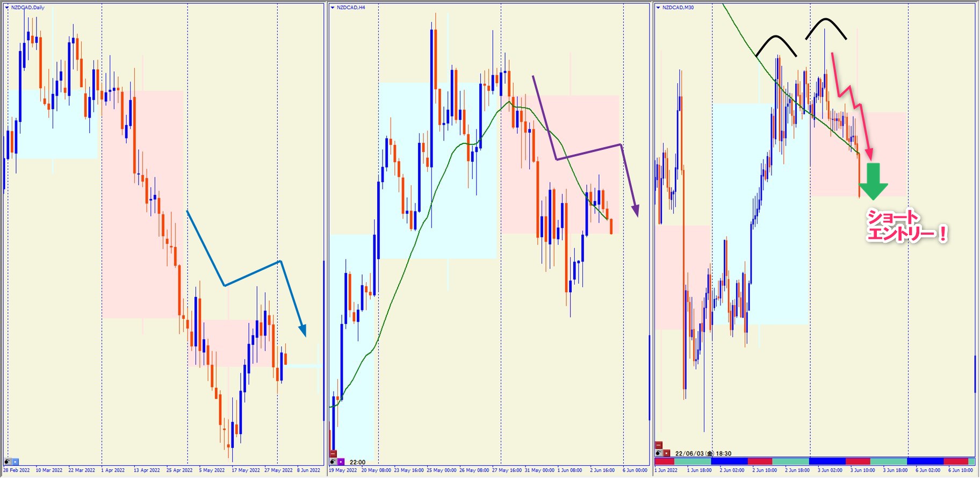Open the NZDCAD,Daily chart dropdown arrow

click(7, 8)
